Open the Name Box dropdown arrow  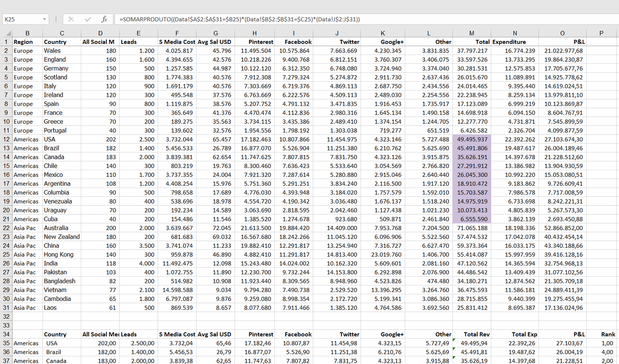tap(44, 19)
